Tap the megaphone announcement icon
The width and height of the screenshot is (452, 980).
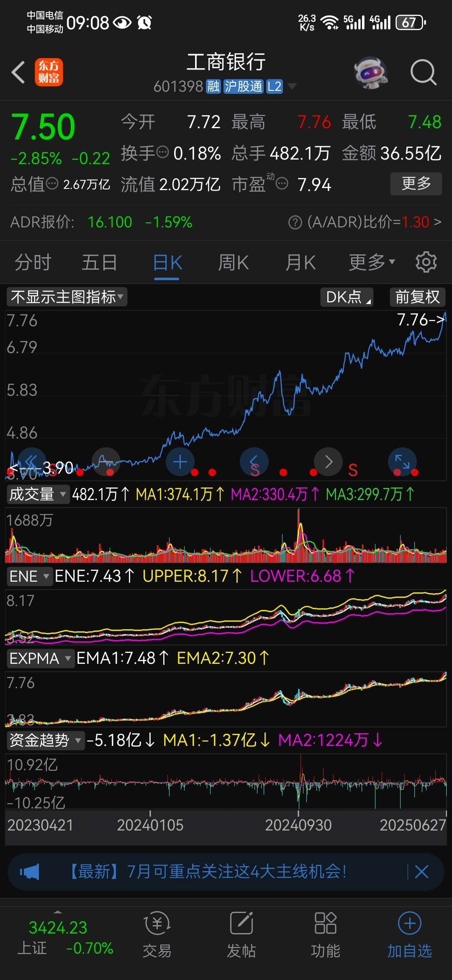[30, 872]
